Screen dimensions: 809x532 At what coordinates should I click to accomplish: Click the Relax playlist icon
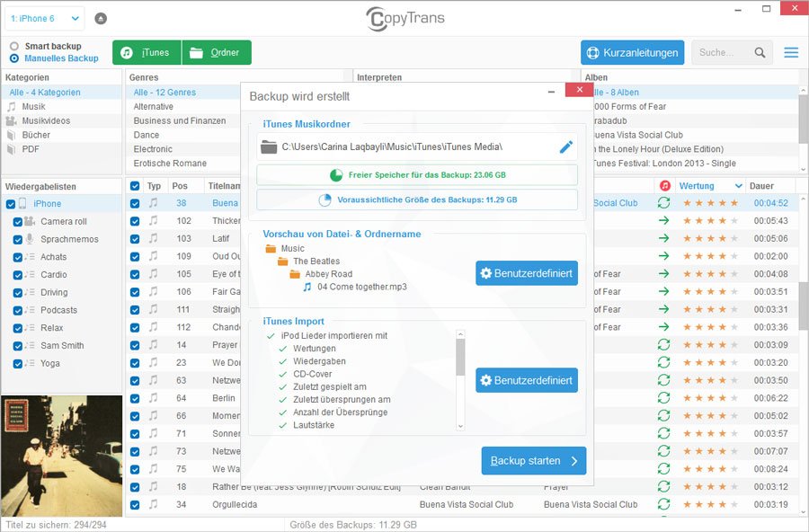(x=30, y=328)
